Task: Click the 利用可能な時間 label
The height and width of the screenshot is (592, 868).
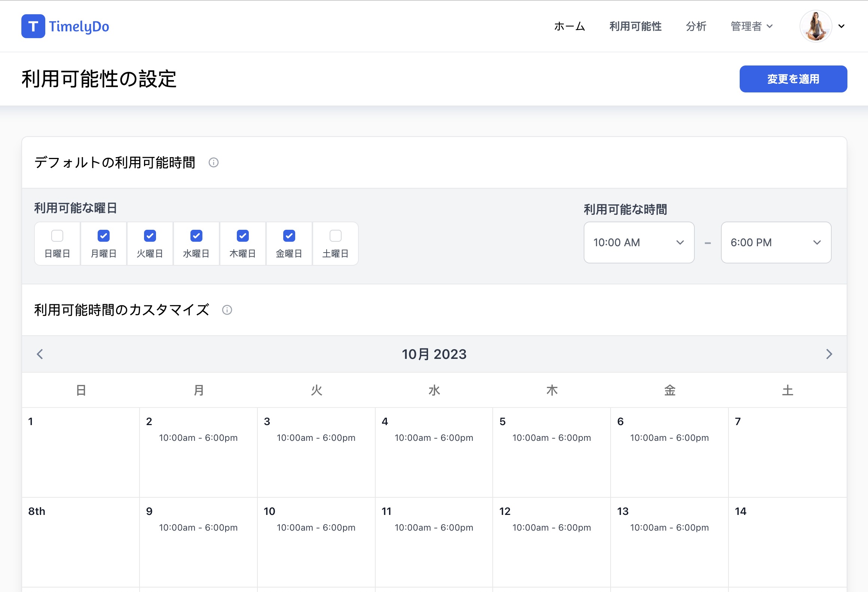Action: (x=625, y=210)
